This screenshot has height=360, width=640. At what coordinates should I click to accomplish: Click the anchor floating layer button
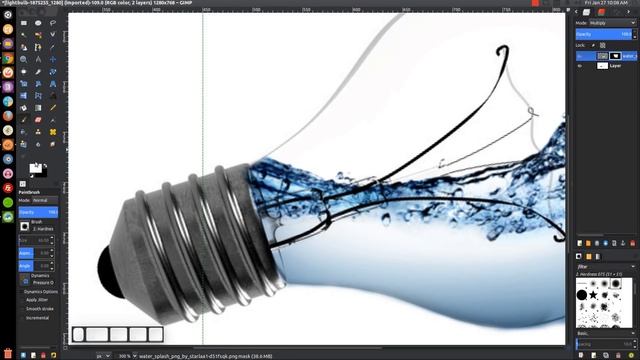[623, 243]
